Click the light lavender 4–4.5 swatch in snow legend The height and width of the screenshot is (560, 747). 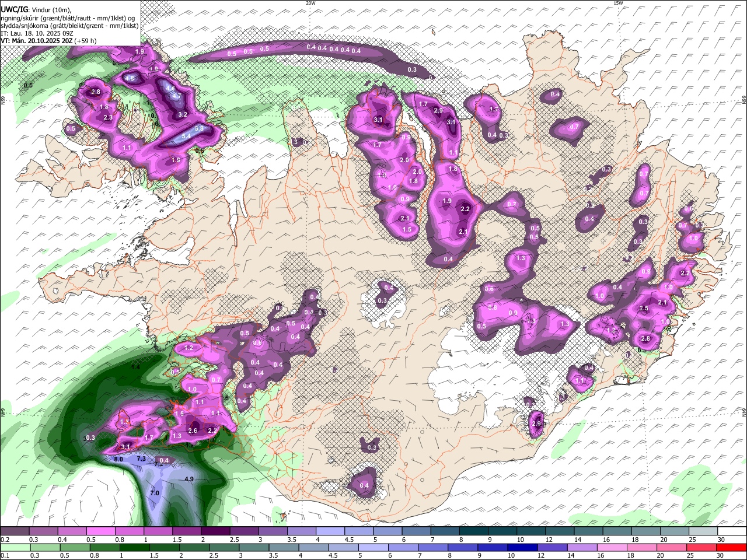point(330,531)
